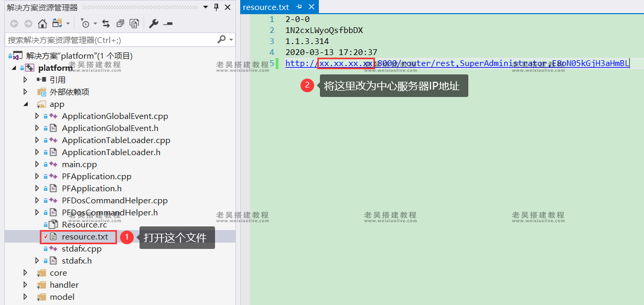Image resolution: width=644 pixels, height=305 pixels.
Task: Toggle the pin on the Solution Explorer panel
Action: pos(217,7)
